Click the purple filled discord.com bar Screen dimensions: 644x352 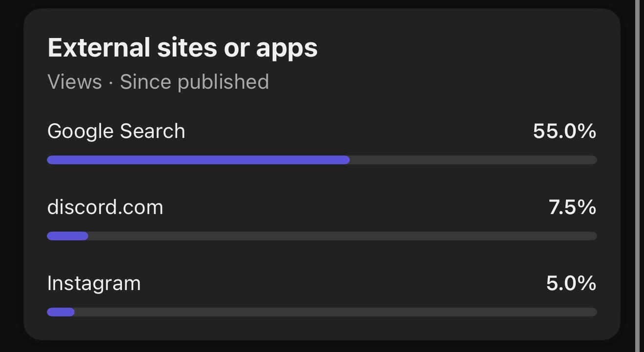point(67,236)
